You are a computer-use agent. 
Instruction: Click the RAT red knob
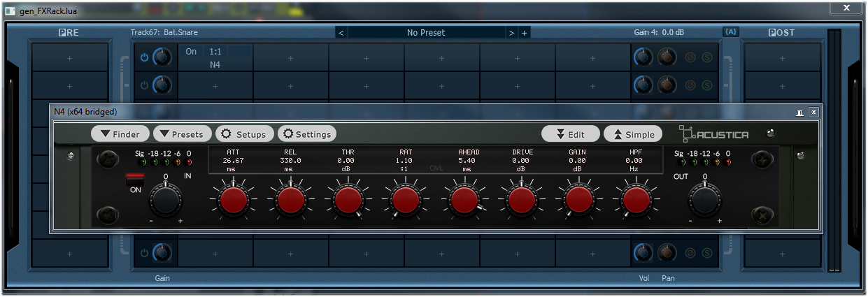pyautogui.click(x=406, y=201)
